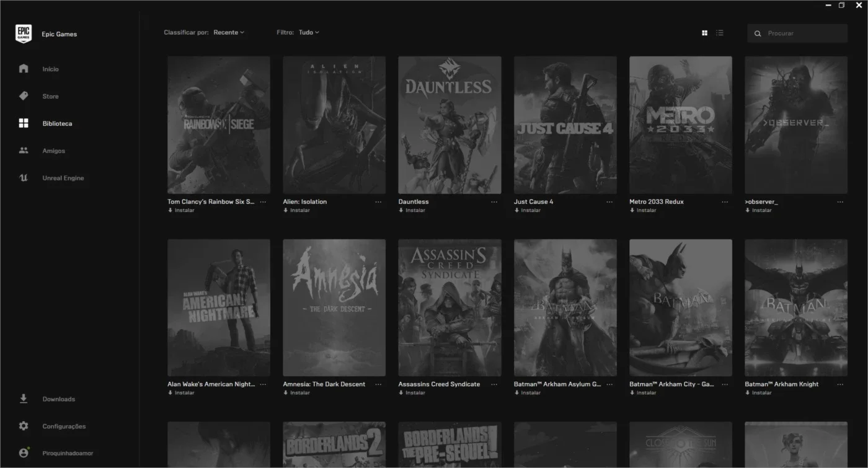
Task: Open options for Batman Arkham Knight
Action: [x=840, y=384]
